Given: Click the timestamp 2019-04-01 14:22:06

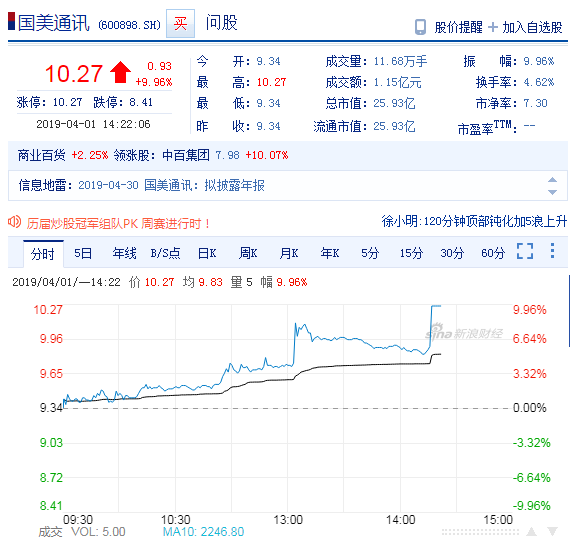Looking at the screenshot, I should pyautogui.click(x=93, y=124).
